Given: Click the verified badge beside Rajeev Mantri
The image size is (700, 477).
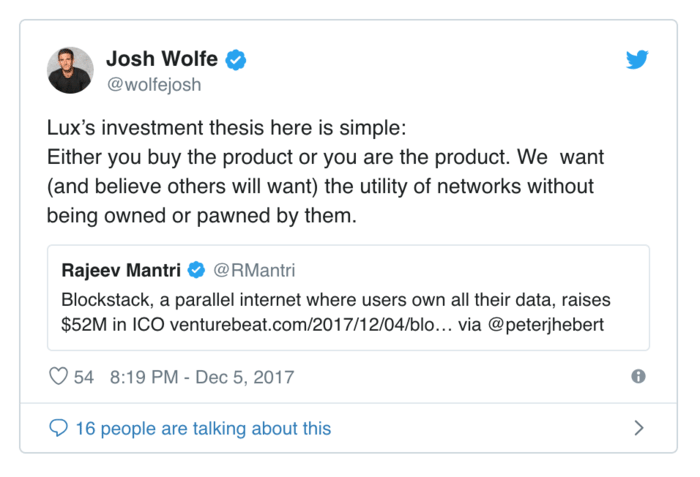Looking at the screenshot, I should 198,271.
